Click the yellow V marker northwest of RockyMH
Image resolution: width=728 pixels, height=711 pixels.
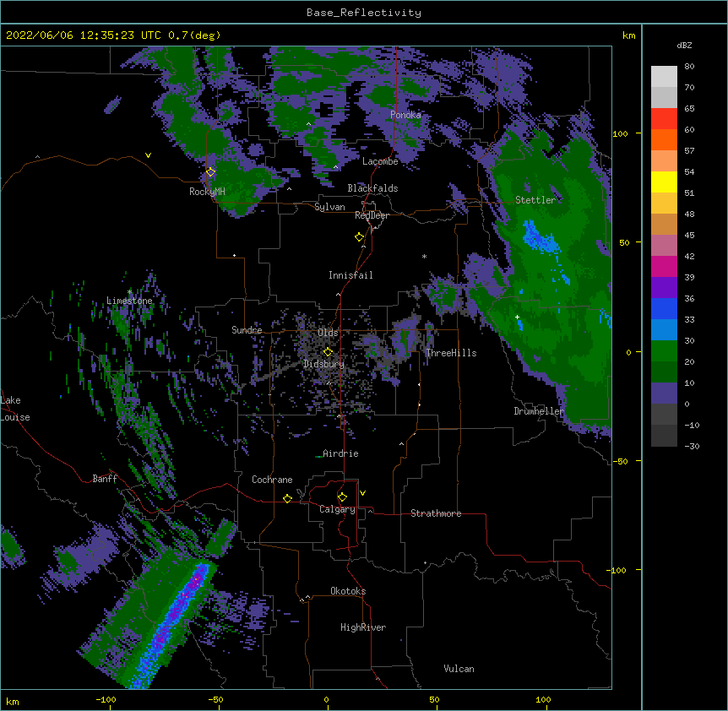click(x=148, y=155)
